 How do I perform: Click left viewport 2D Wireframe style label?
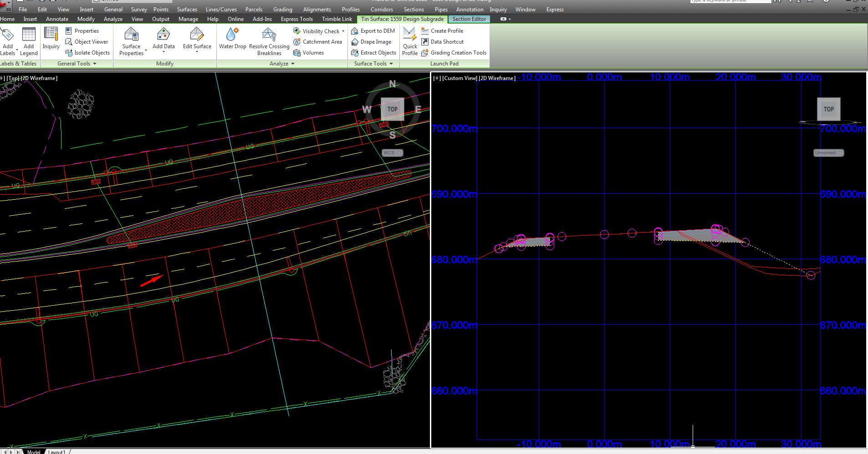[x=39, y=78]
